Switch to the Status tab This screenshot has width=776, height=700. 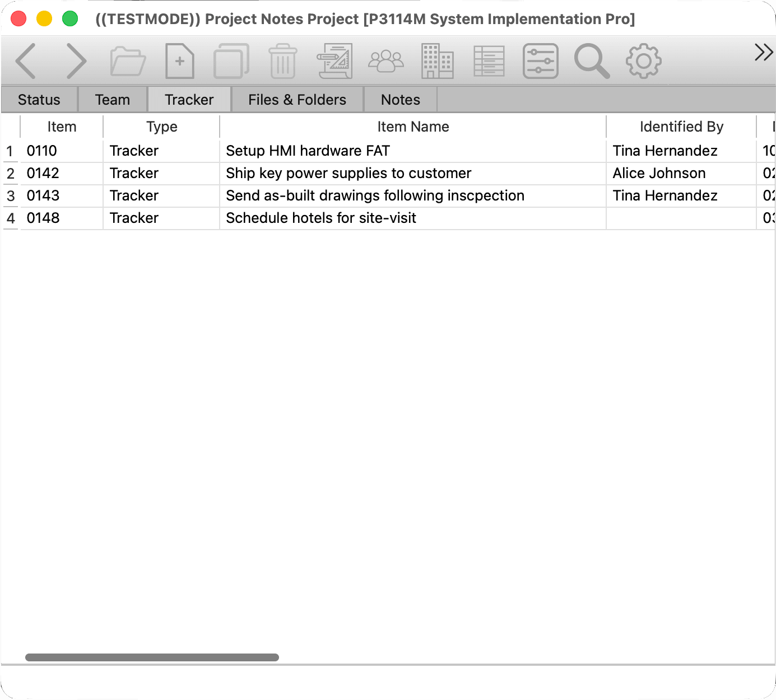(x=39, y=100)
